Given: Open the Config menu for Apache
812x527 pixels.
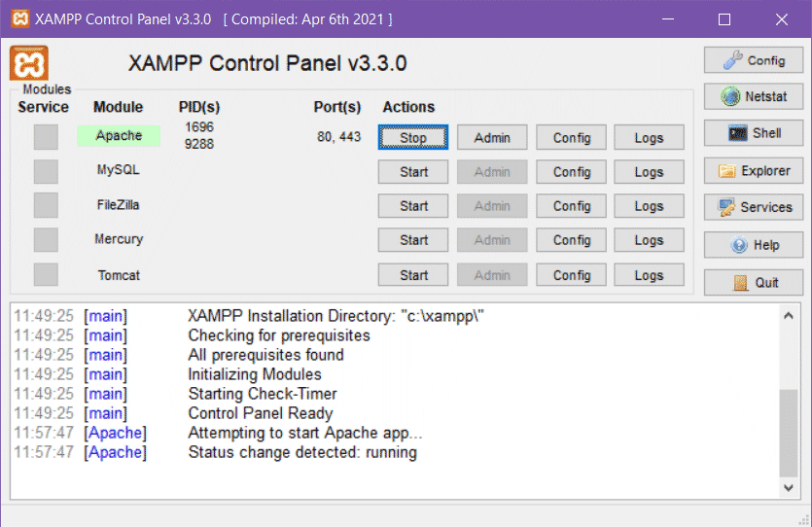Looking at the screenshot, I should click(x=572, y=138).
